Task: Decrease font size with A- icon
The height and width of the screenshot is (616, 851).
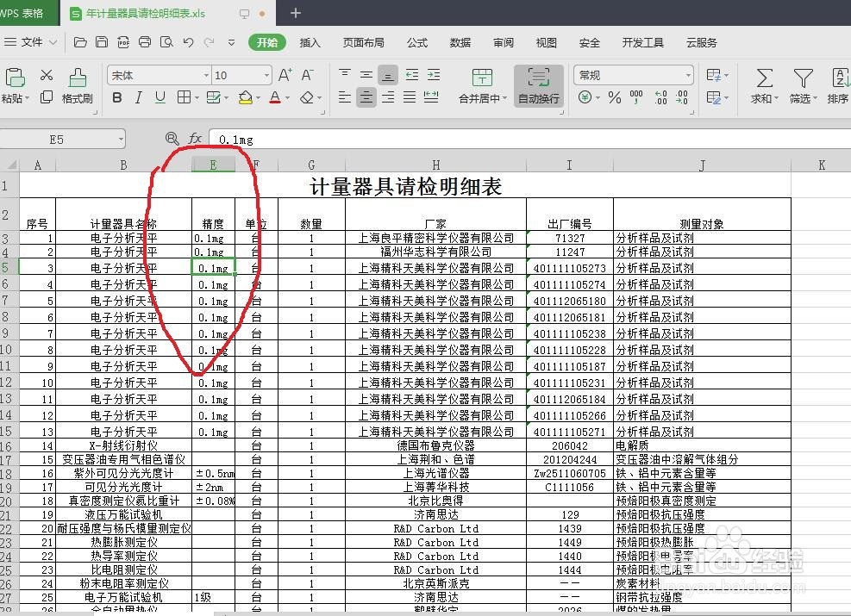Action: click(308, 75)
